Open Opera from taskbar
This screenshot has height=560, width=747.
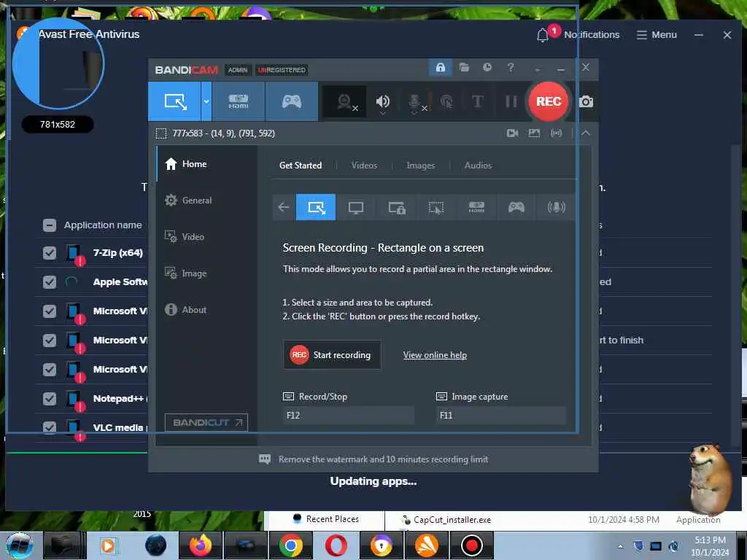click(336, 545)
